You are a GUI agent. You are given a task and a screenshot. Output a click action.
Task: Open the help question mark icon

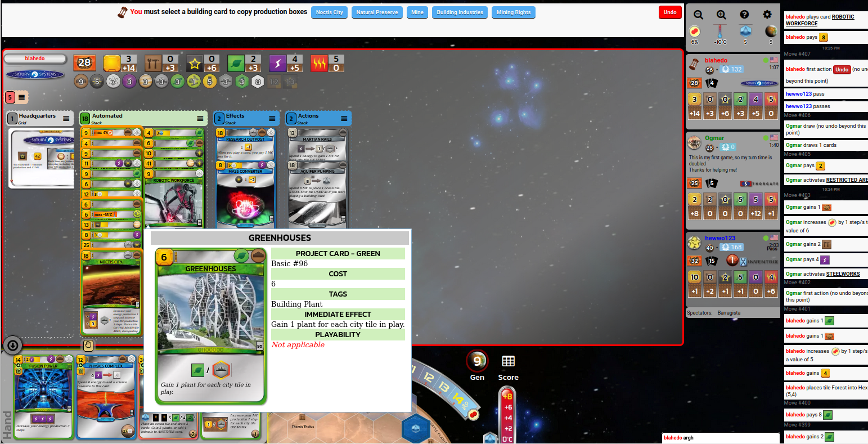[x=744, y=15]
